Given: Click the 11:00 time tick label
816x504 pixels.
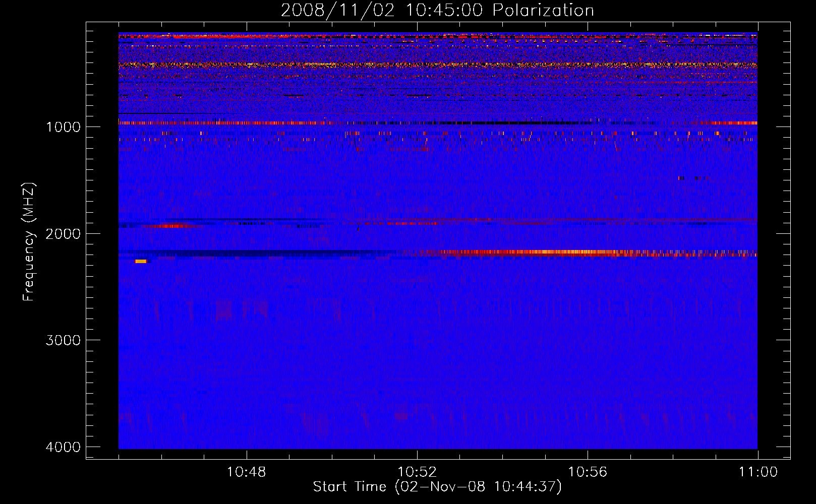Looking at the screenshot, I should 758,472.
